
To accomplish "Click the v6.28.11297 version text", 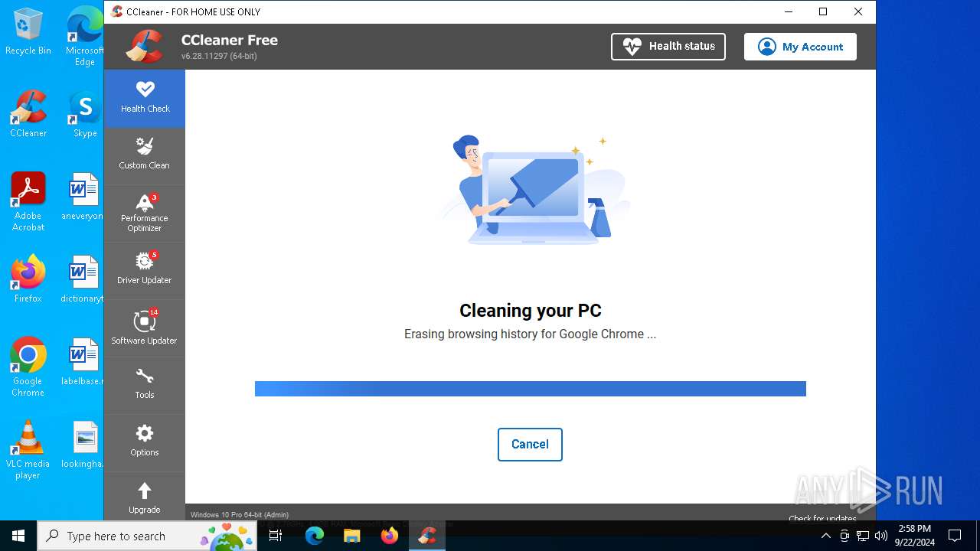I will coord(219,57).
